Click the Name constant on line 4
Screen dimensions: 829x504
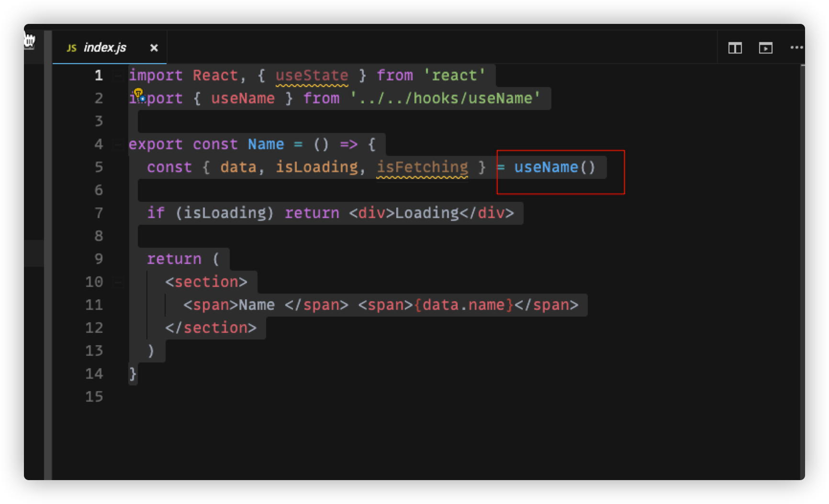coord(266,144)
